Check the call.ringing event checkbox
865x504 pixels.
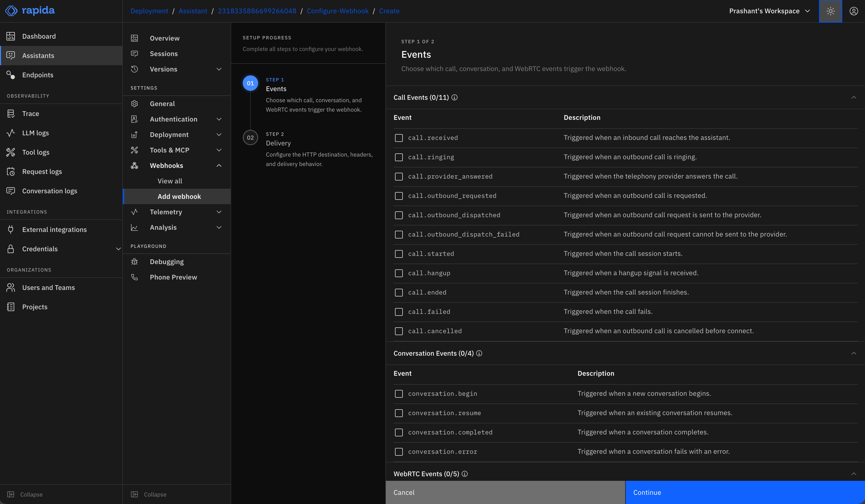[399, 157]
